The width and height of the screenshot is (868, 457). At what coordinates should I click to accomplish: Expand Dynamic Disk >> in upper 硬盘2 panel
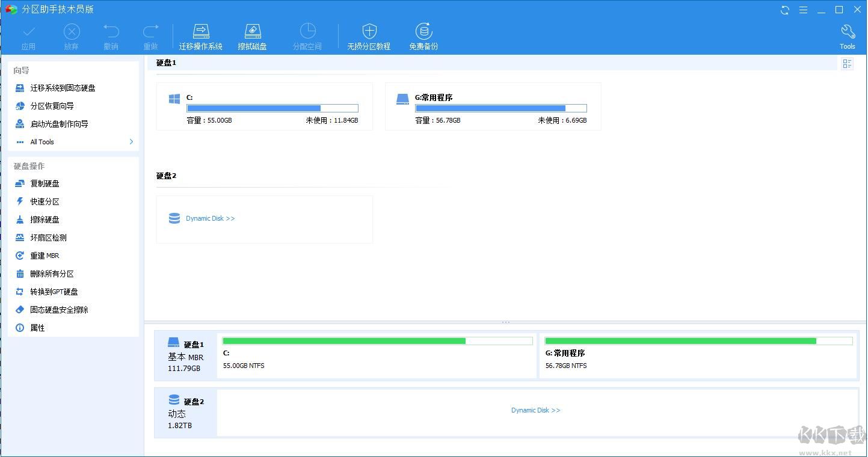[x=210, y=219]
